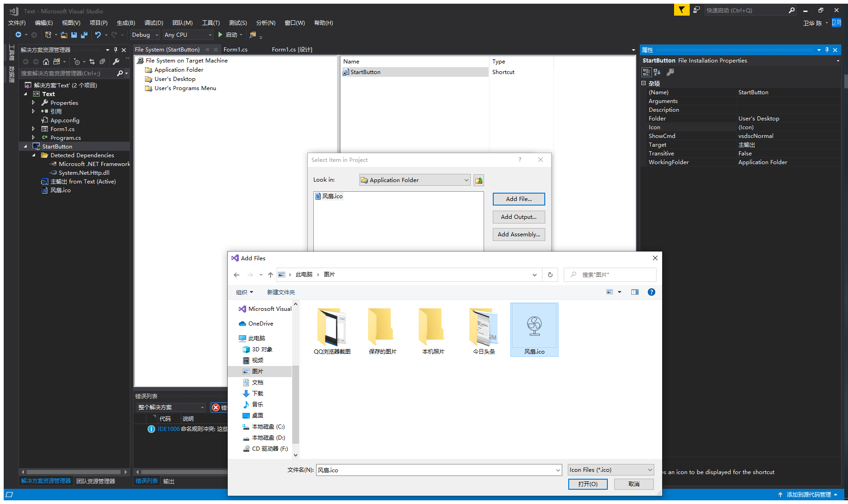
Task: Undo the last action via toolbar
Action: click(x=98, y=34)
